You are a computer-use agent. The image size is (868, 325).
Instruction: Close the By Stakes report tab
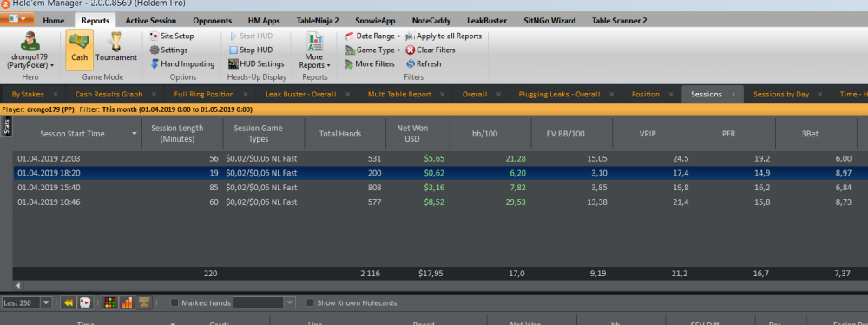point(56,94)
